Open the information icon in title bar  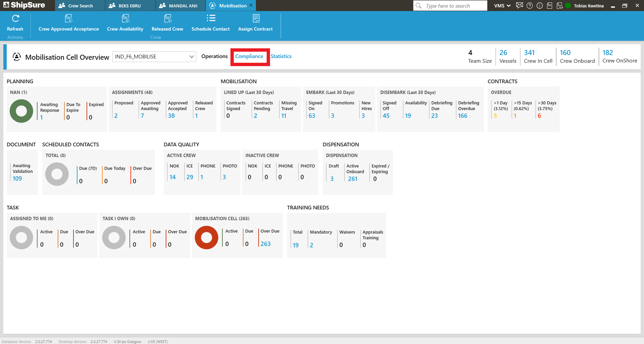pos(540,6)
